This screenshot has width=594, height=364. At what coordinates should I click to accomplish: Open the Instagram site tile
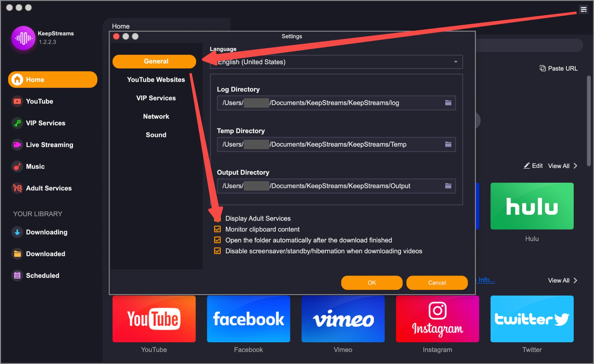(x=437, y=319)
